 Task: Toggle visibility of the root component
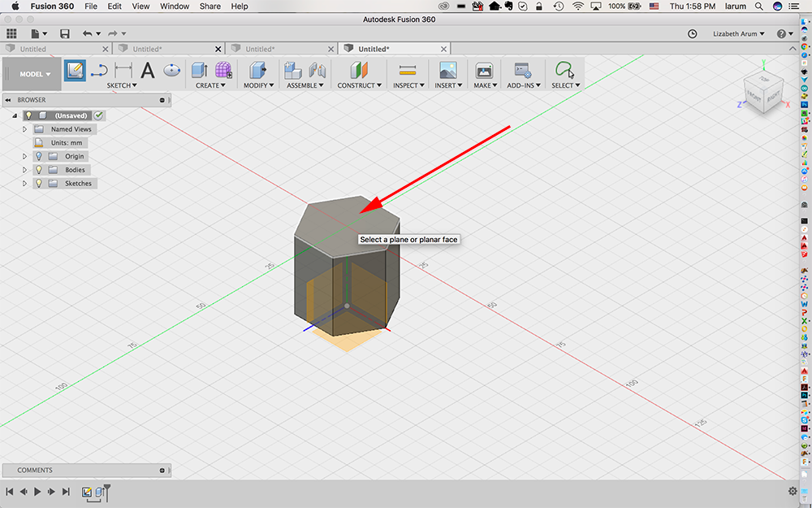28,115
